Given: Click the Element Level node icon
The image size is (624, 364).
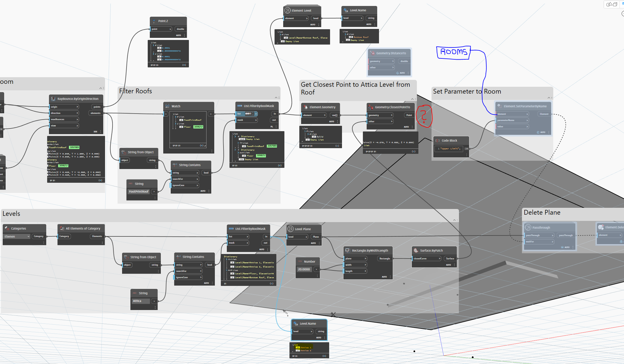Looking at the screenshot, I should (287, 10).
